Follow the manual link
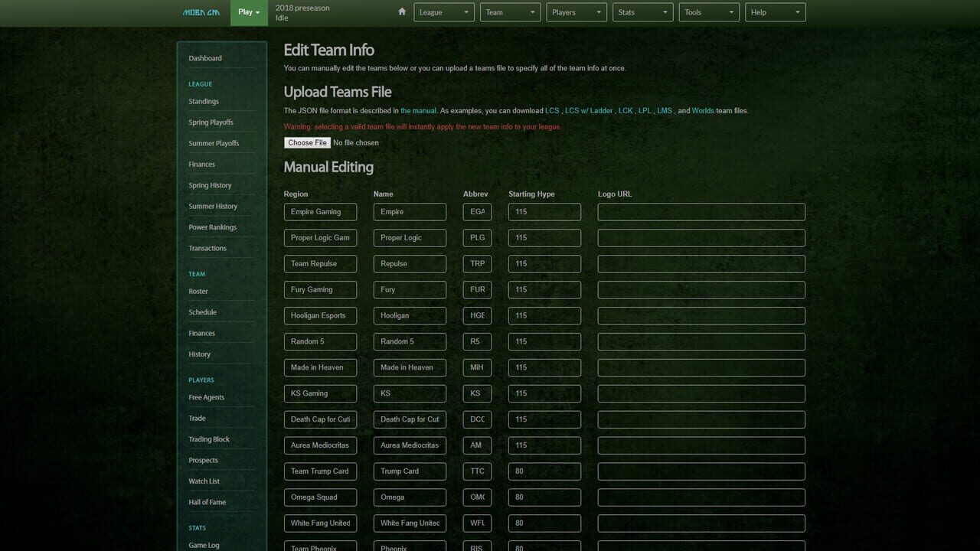The image size is (980, 551). click(x=418, y=111)
